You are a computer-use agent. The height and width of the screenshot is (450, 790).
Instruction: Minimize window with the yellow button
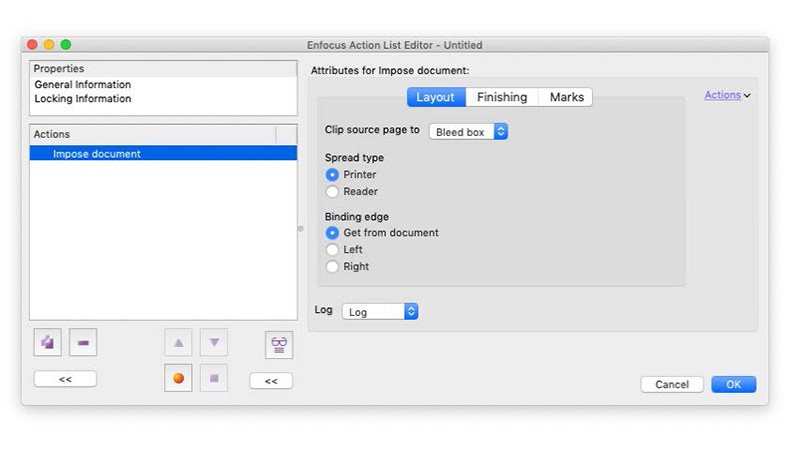point(49,45)
